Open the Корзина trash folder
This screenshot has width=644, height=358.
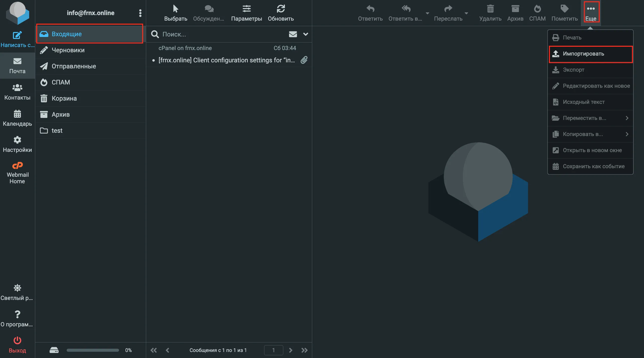90,98
